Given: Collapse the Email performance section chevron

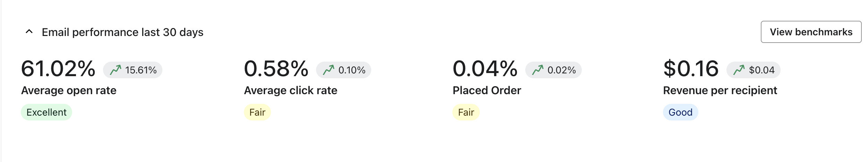Looking at the screenshot, I should point(29,32).
